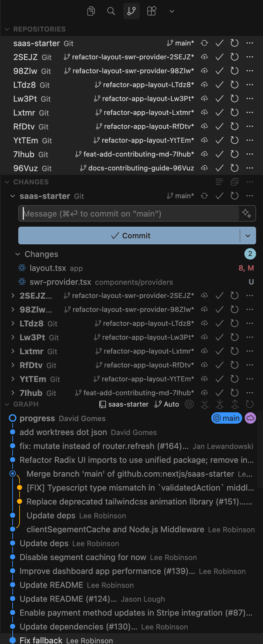Image resolution: width=263 pixels, height=644 pixels.
Task: Expand the LTdz8 repository in Changes
Action: (x=13, y=323)
